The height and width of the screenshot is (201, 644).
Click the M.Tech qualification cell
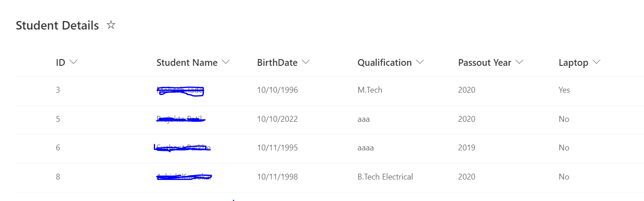pos(370,90)
